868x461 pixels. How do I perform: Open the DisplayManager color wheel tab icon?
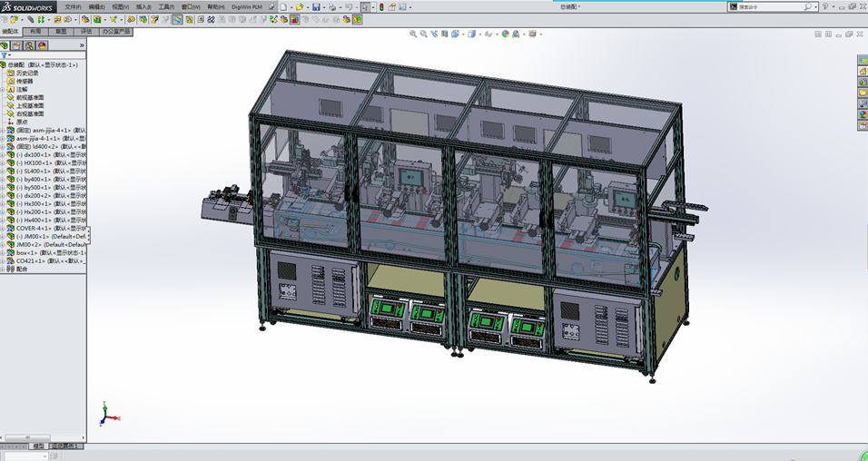[x=42, y=45]
